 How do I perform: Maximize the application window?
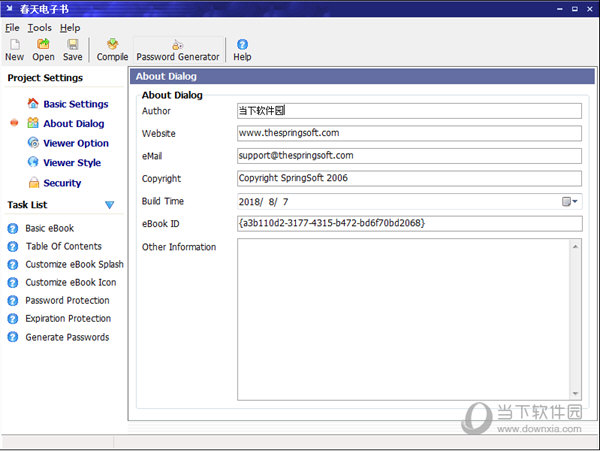coord(575,9)
